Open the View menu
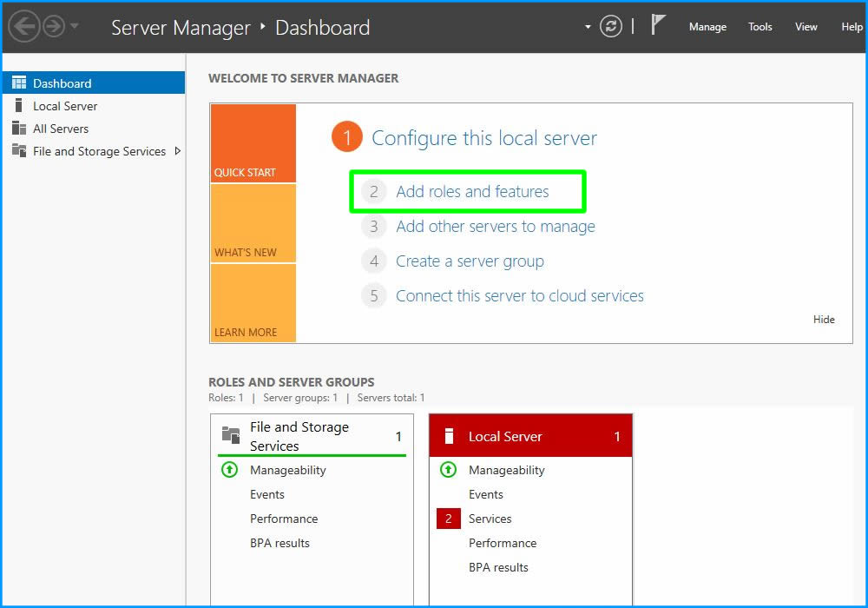This screenshot has height=608, width=868. pyautogui.click(x=806, y=27)
